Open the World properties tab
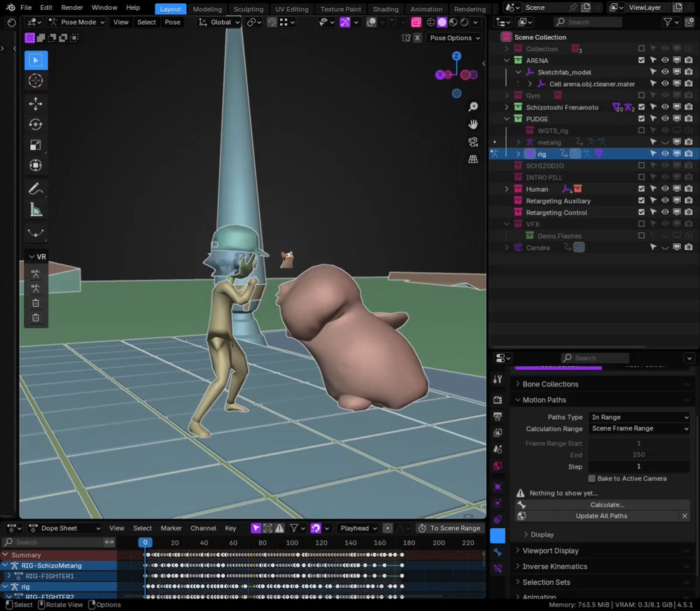Image resolution: width=700 pixels, height=611 pixels. pos(498,466)
